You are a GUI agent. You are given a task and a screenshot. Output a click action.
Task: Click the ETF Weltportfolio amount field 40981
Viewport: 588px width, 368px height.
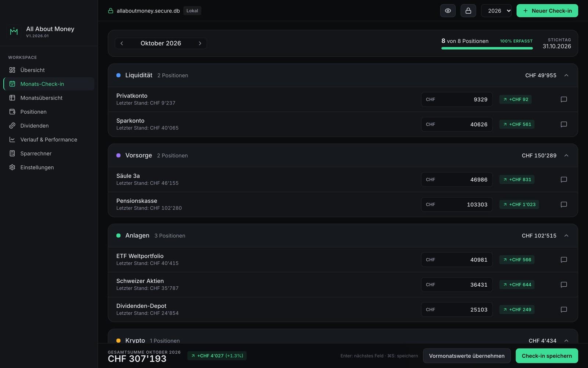(457, 260)
